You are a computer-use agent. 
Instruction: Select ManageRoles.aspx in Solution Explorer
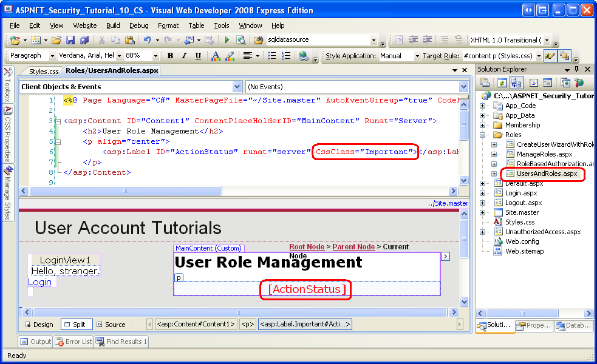tap(544, 154)
